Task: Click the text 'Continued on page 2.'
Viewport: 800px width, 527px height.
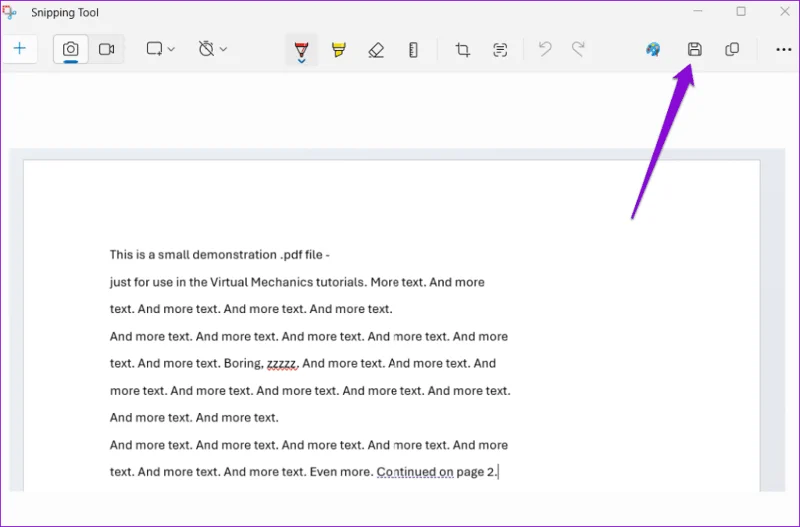Action: tap(437, 472)
